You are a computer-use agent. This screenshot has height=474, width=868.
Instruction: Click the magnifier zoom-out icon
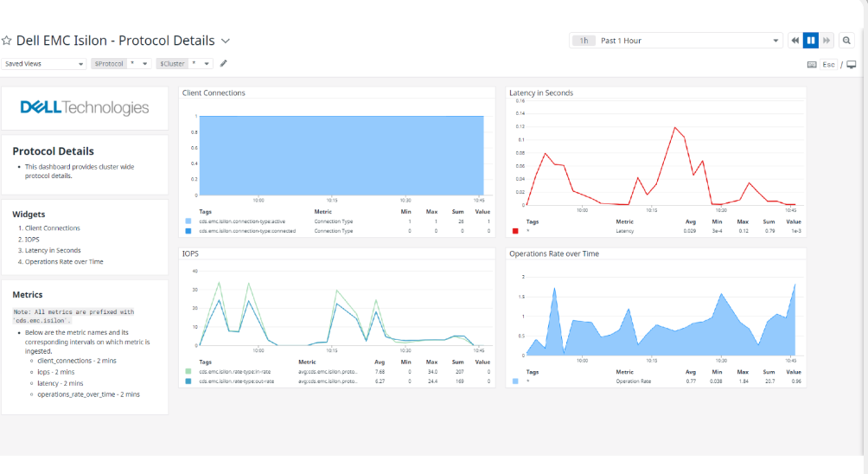click(846, 41)
